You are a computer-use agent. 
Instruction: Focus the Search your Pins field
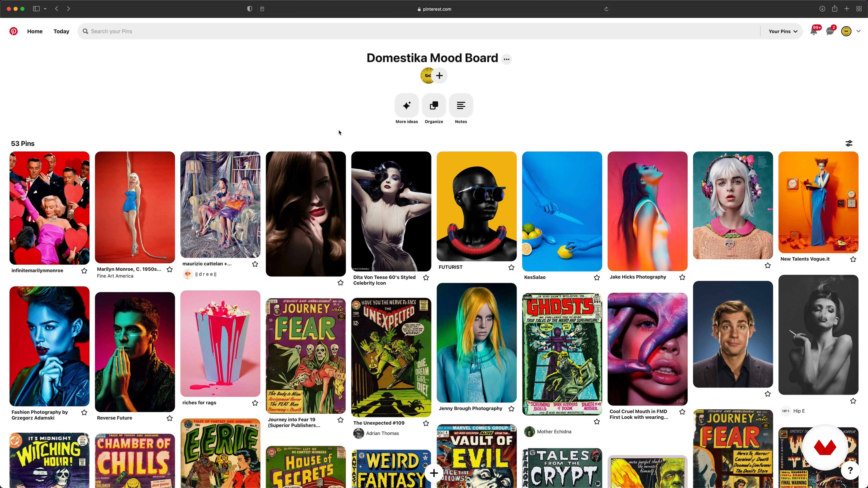click(418, 31)
